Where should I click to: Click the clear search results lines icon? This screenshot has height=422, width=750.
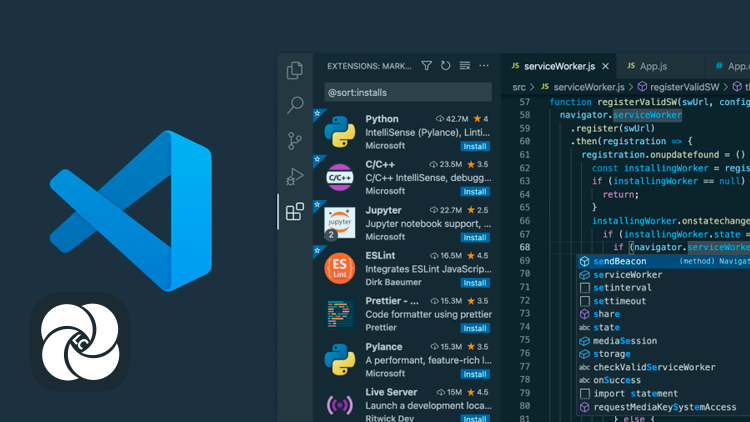click(x=464, y=66)
